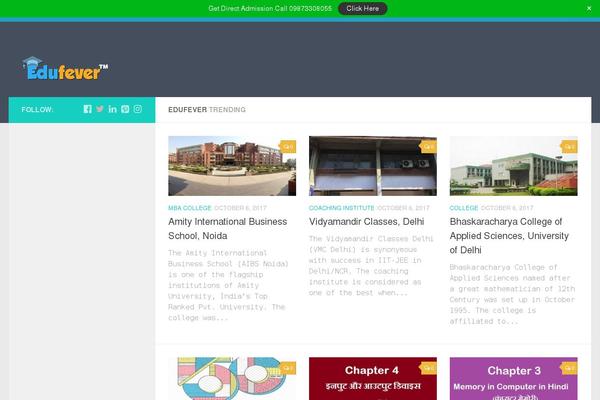Open Bhaskaracharya college campus thumbnail
600x400 pixels.
[514, 166]
